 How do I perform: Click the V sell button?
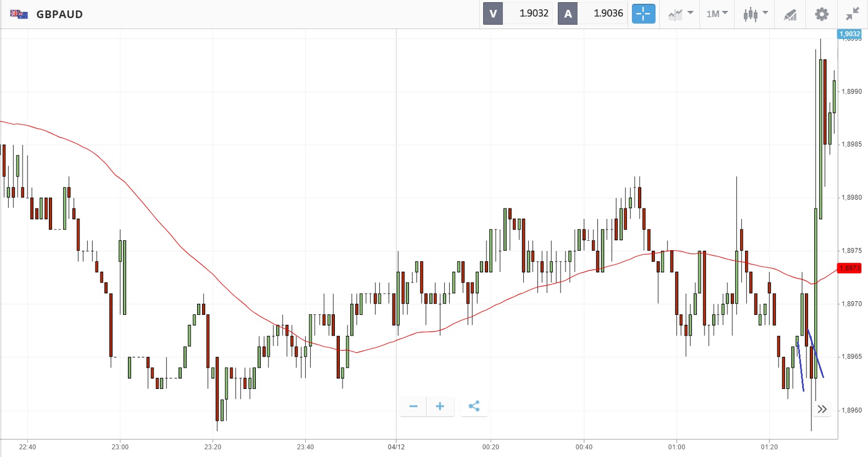coord(493,14)
